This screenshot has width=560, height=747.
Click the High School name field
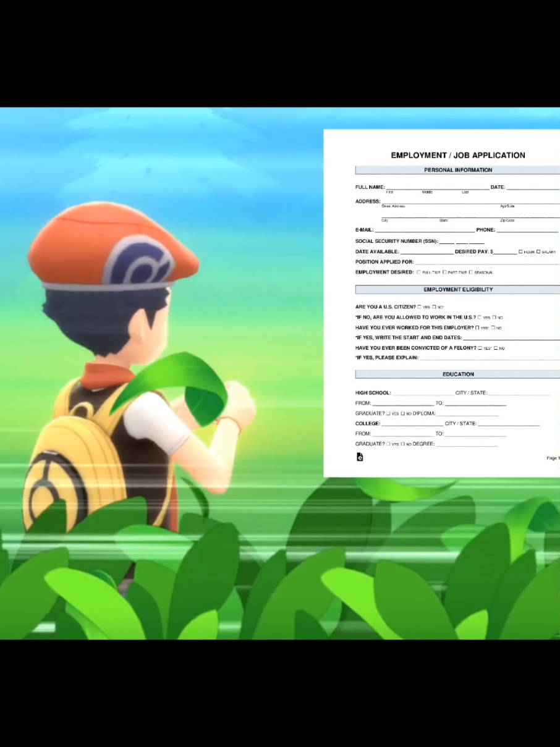tap(423, 393)
